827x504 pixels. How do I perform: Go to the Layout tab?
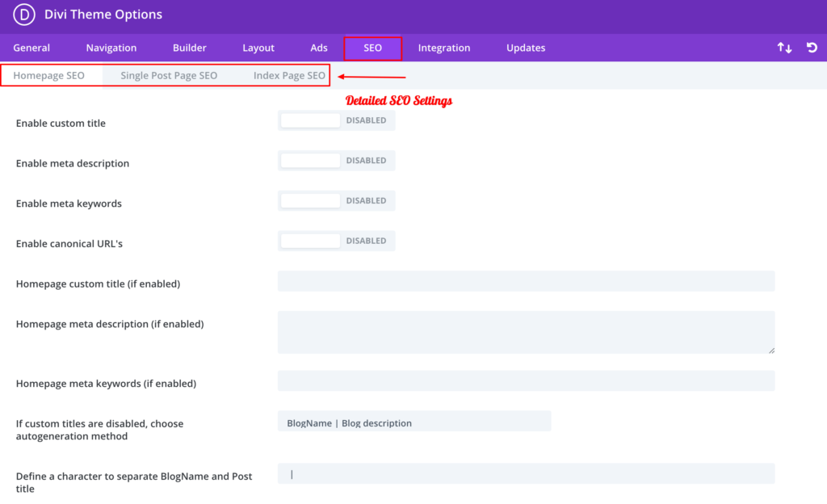click(x=258, y=48)
